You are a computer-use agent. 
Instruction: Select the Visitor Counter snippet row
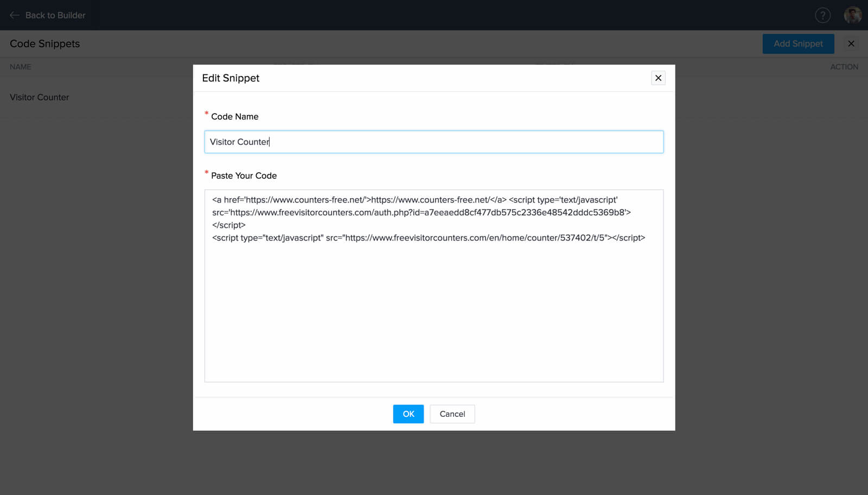coord(40,98)
